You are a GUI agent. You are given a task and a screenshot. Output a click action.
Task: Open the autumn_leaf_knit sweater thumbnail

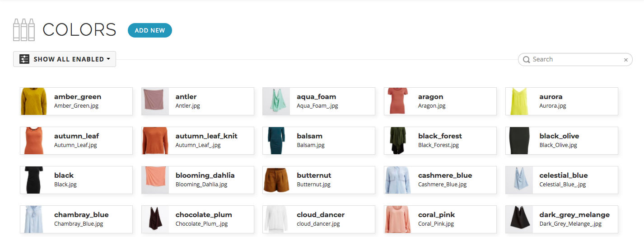point(155,141)
